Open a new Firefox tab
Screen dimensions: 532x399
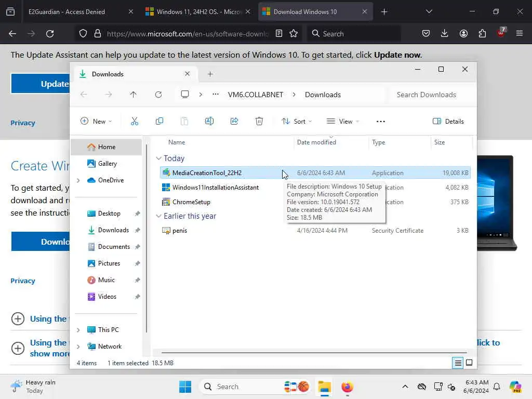coord(384,12)
